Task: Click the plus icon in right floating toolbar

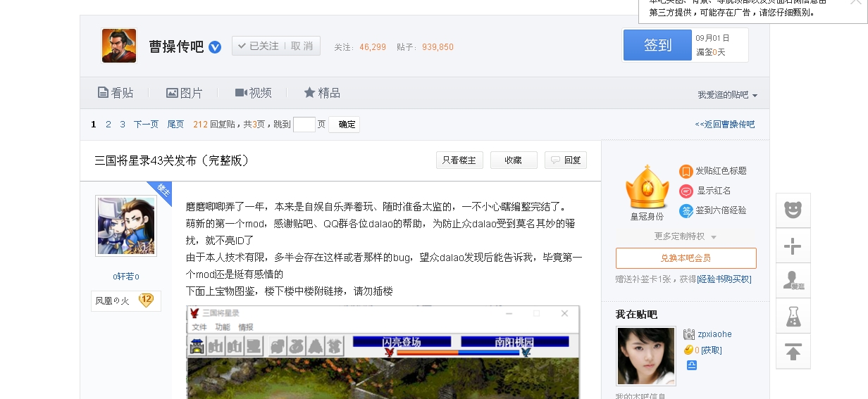Action: [x=793, y=246]
